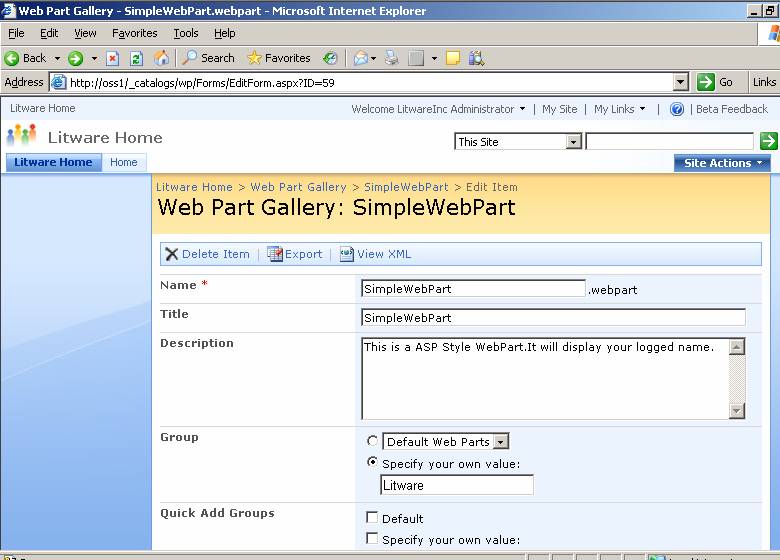The image size is (780, 560).
Task: Open the blue Help question mark icon
Action: click(x=677, y=109)
